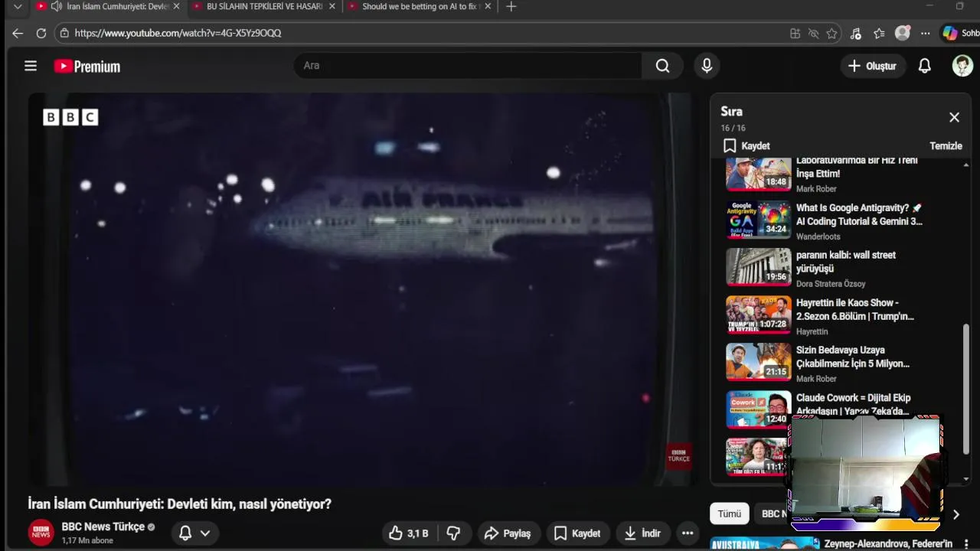Open more actions three-dot menu
The height and width of the screenshot is (551, 980).
coord(688,533)
